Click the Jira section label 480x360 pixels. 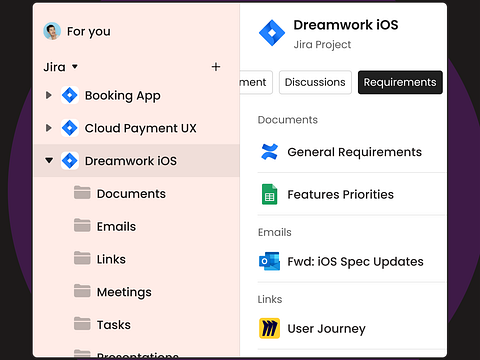(x=54, y=67)
